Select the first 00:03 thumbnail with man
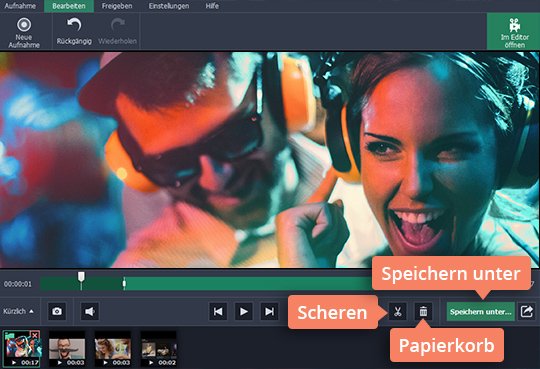Image resolution: width=540 pixels, height=369 pixels. tap(67, 348)
